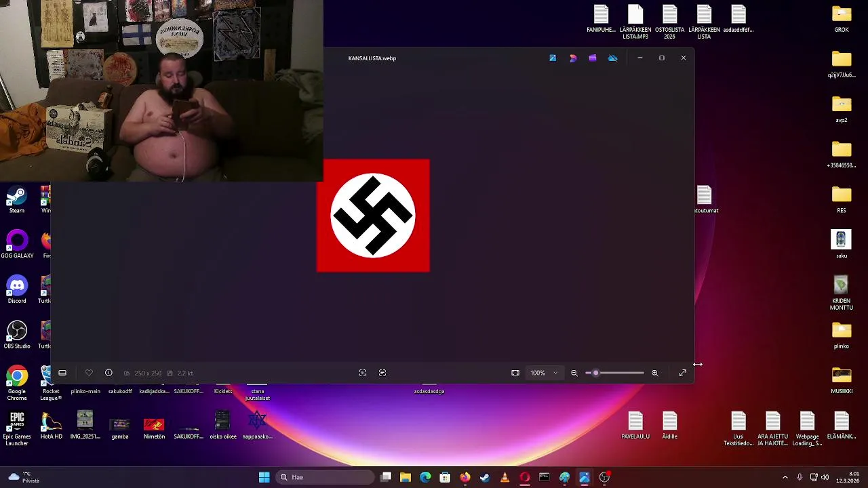Screen dimensions: 868x488
Task: Toggle the filmstrip view icon in Photos
Action: click(x=62, y=373)
